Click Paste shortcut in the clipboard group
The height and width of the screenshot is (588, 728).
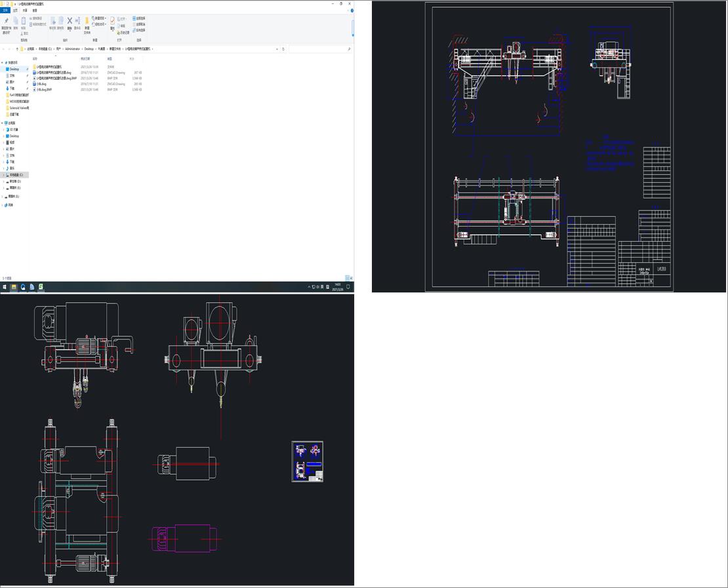tap(38, 24)
